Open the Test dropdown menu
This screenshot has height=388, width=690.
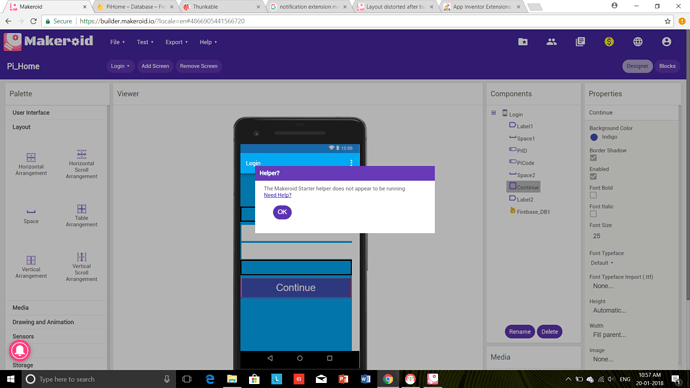point(145,42)
